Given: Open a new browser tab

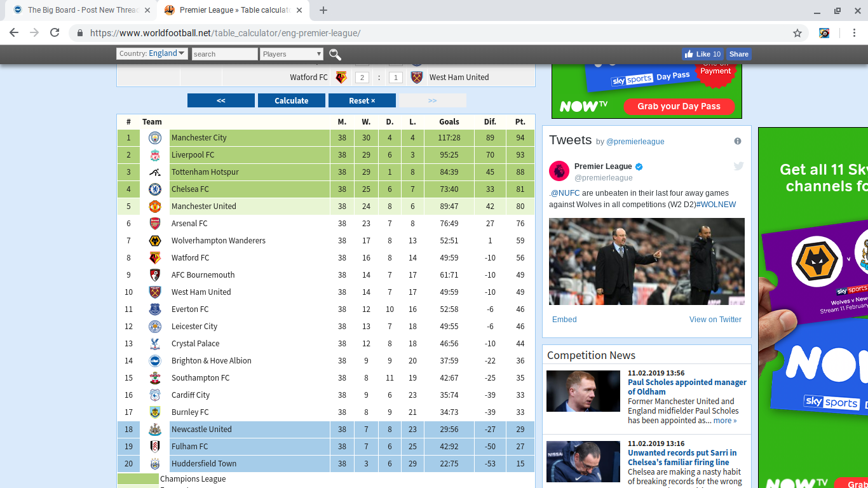Looking at the screenshot, I should [323, 10].
